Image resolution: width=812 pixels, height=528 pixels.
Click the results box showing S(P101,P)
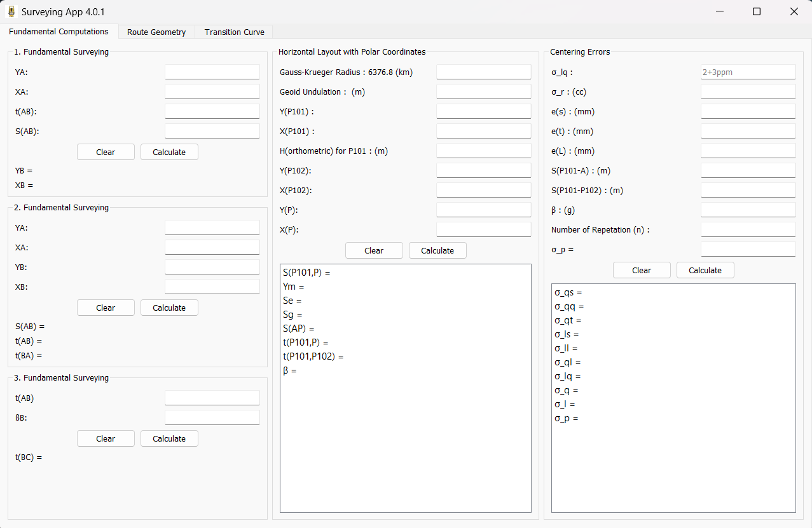coord(405,388)
